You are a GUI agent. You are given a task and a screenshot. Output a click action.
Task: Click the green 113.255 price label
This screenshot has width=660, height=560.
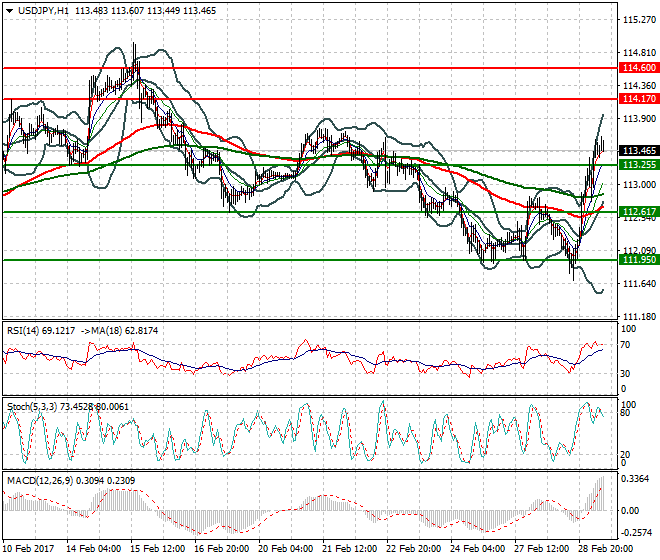click(x=638, y=164)
